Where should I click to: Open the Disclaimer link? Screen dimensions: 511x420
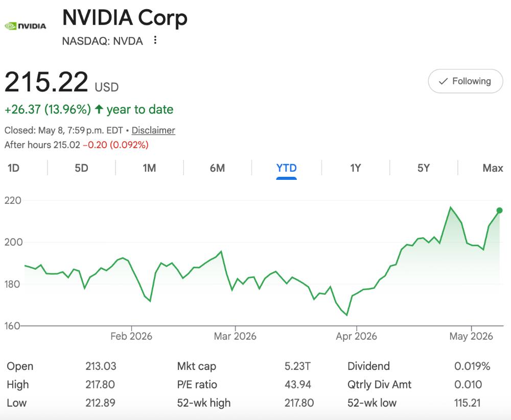pos(153,130)
